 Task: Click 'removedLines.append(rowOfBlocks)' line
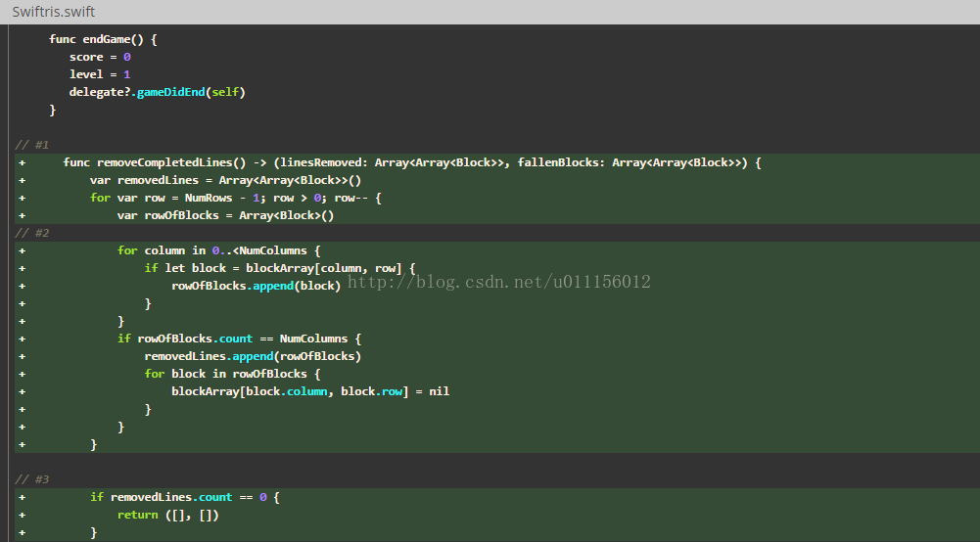pos(254,356)
